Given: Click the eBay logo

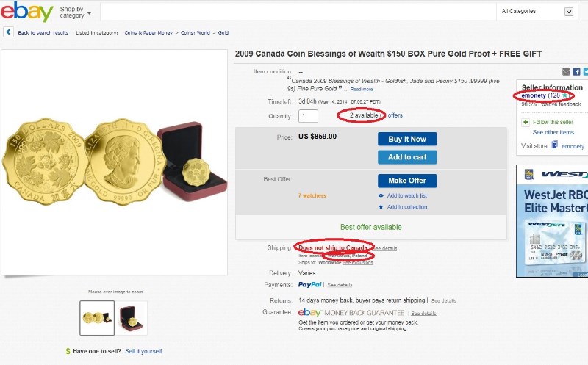Looking at the screenshot, I should pyautogui.click(x=27, y=12).
